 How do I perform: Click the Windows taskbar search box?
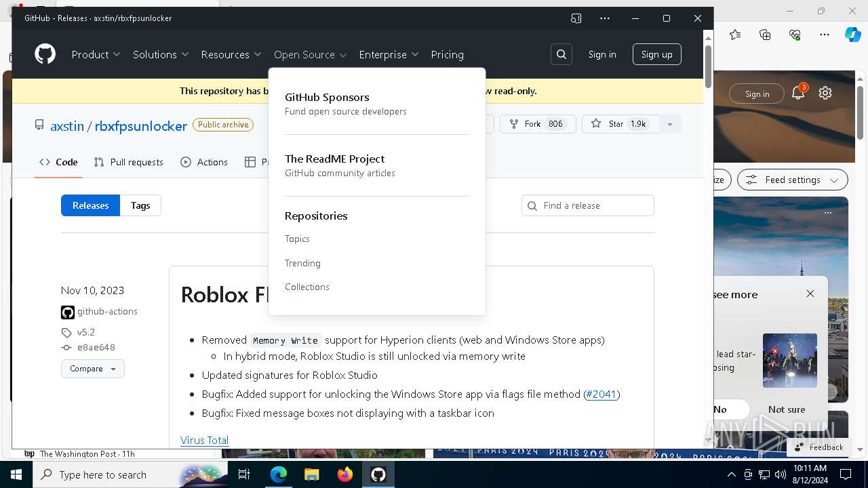[x=130, y=474]
